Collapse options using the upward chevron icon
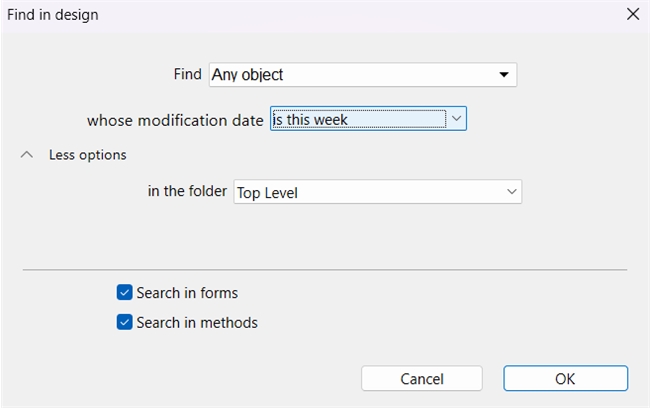 pyautogui.click(x=28, y=155)
